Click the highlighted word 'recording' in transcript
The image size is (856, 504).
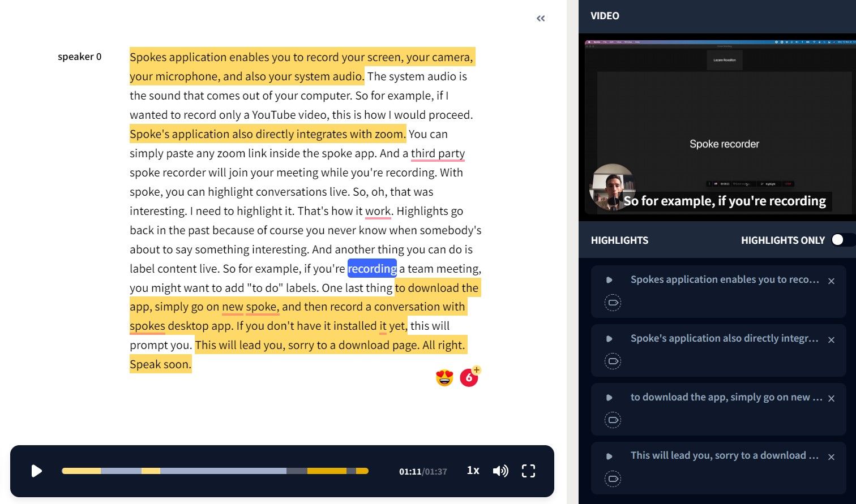click(x=372, y=269)
